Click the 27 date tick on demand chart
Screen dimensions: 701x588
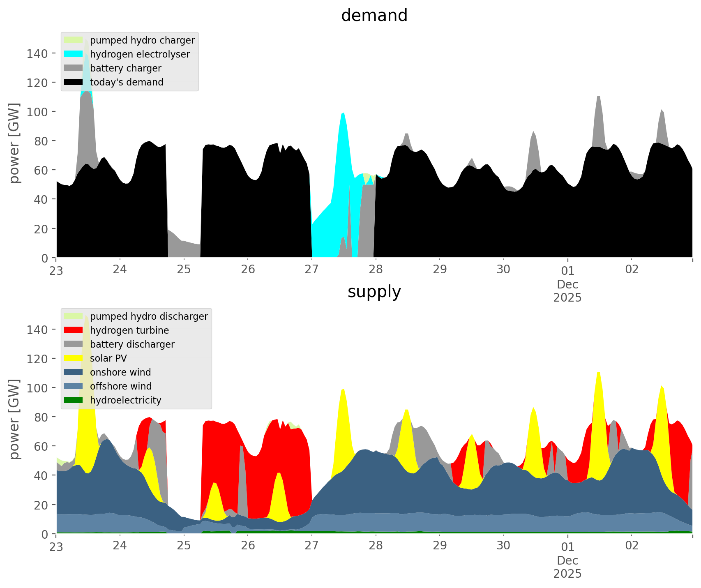click(x=312, y=270)
